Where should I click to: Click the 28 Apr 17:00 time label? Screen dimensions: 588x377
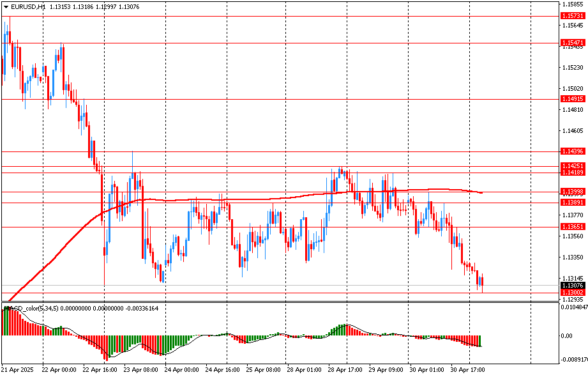click(x=344, y=369)
